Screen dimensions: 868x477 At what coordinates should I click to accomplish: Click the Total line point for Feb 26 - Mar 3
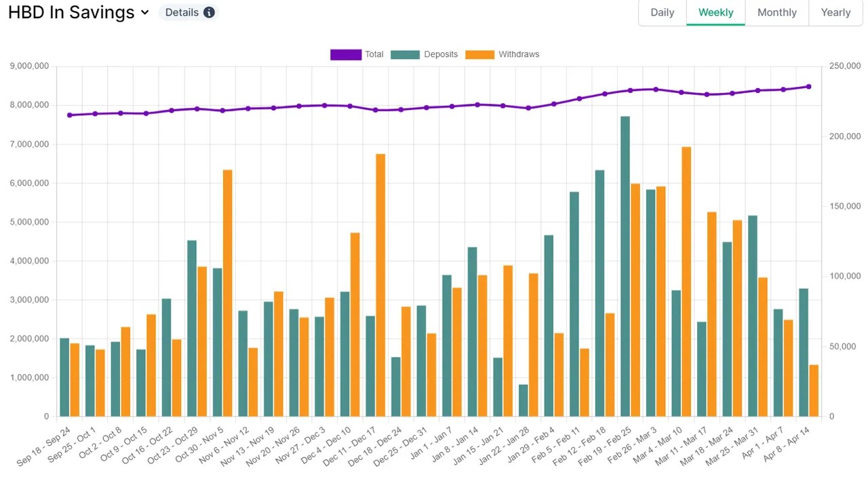click(x=656, y=90)
